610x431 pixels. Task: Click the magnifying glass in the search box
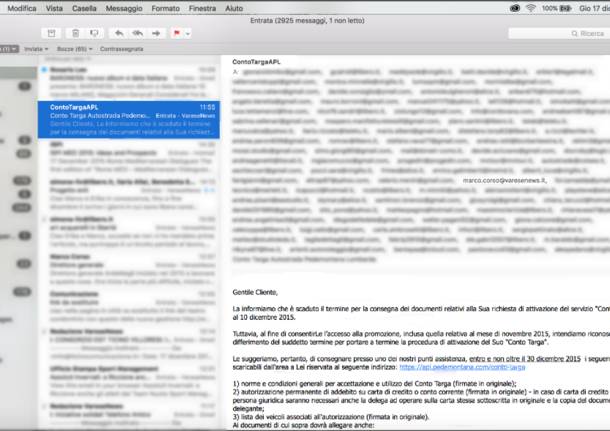[574, 34]
